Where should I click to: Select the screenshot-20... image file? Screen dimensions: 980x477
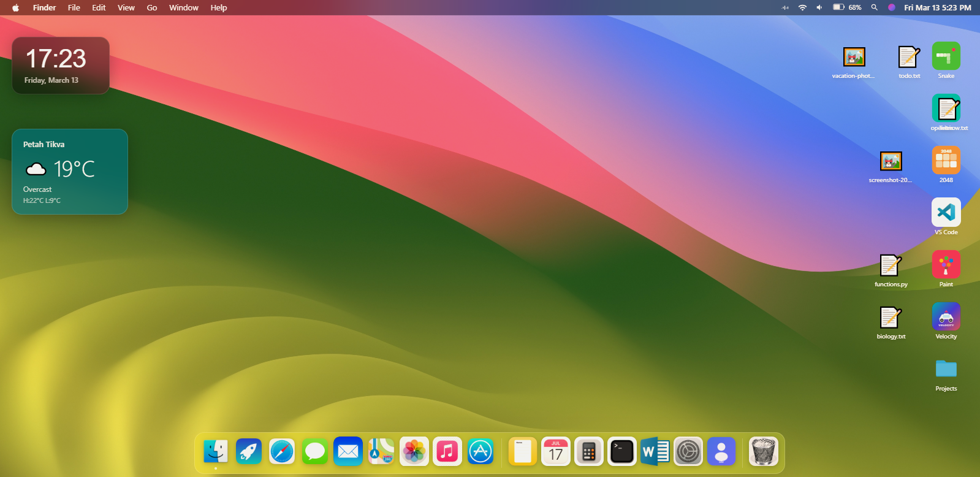click(891, 161)
